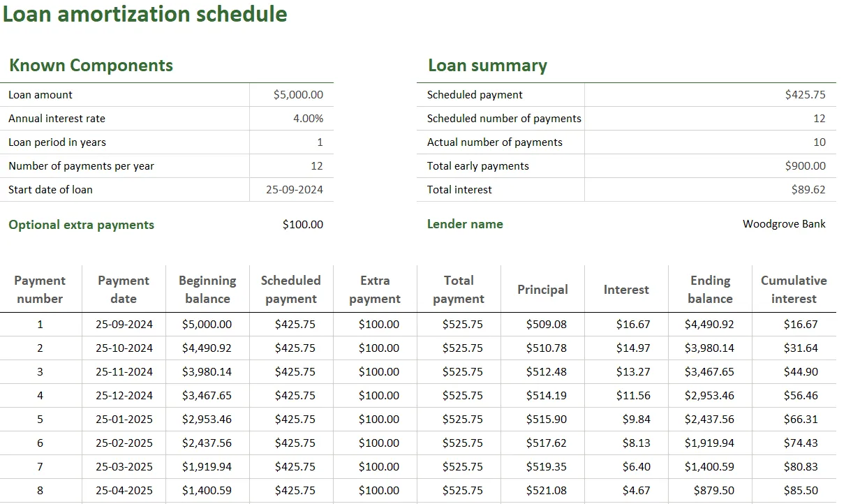Click the Number of payments per year value 12
The width and height of the screenshot is (853, 504).
pyautogui.click(x=292, y=166)
